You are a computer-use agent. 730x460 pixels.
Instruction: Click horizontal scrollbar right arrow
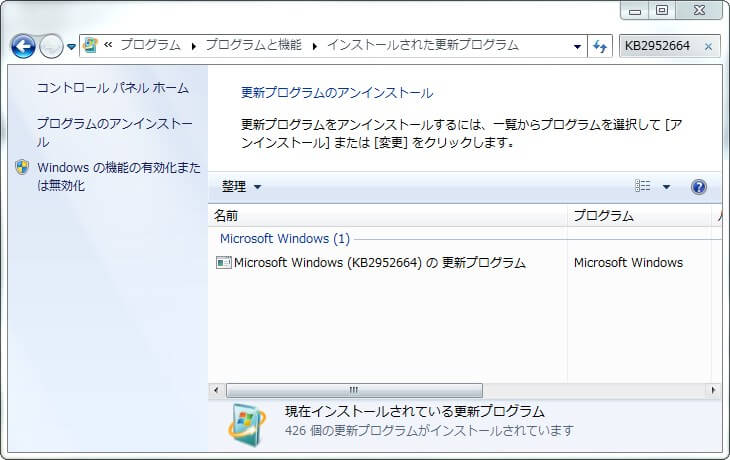click(x=713, y=390)
